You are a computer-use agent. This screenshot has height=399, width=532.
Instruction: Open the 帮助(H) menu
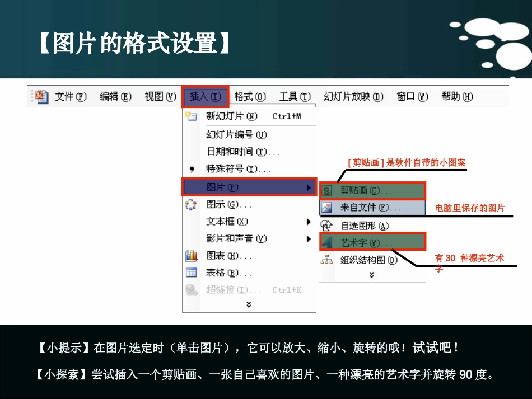tap(457, 97)
